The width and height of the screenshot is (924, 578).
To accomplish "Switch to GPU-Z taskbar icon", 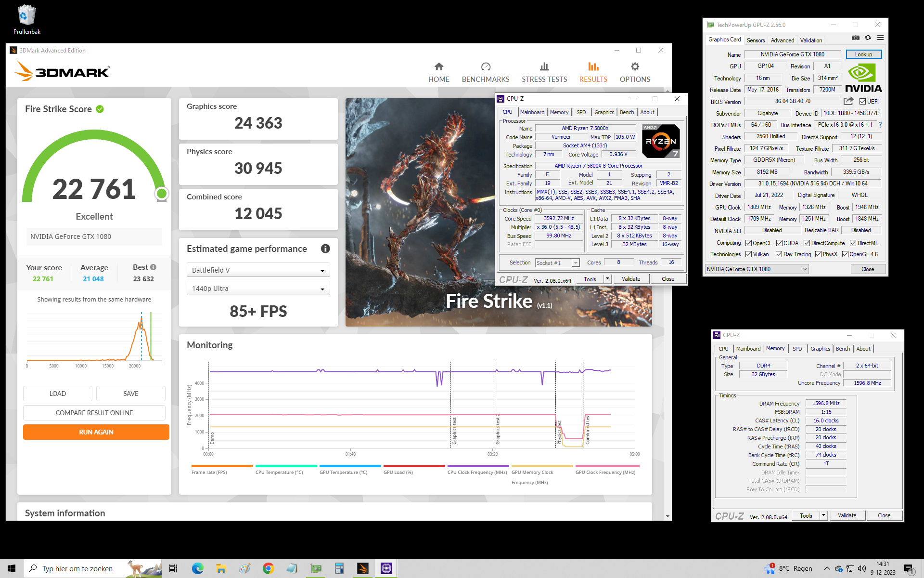I will [316, 568].
